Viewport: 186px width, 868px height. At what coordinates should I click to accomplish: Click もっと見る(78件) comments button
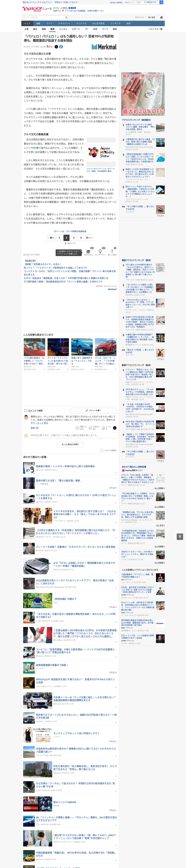[x=70, y=444]
